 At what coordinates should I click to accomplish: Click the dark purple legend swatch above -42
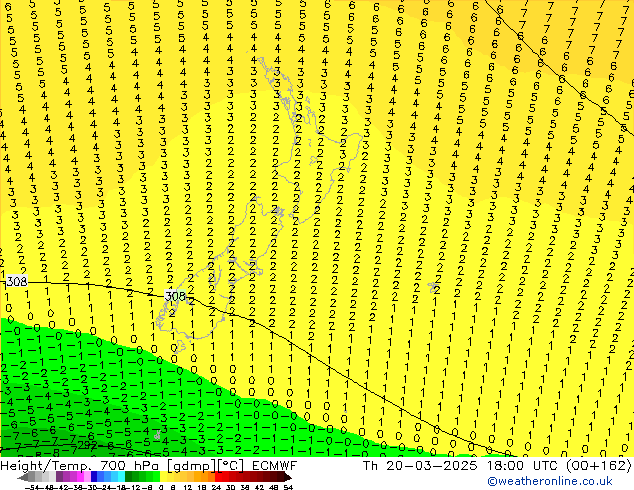[59, 477]
